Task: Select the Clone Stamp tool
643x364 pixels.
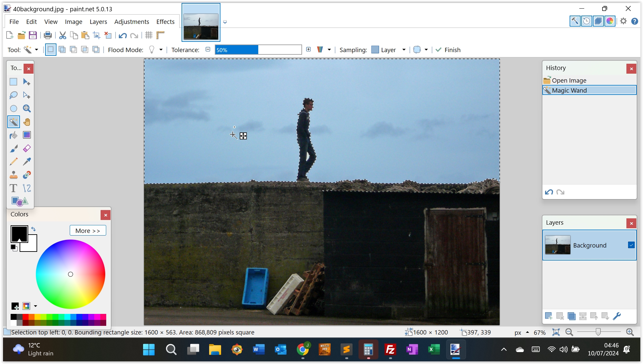Action: tap(13, 175)
